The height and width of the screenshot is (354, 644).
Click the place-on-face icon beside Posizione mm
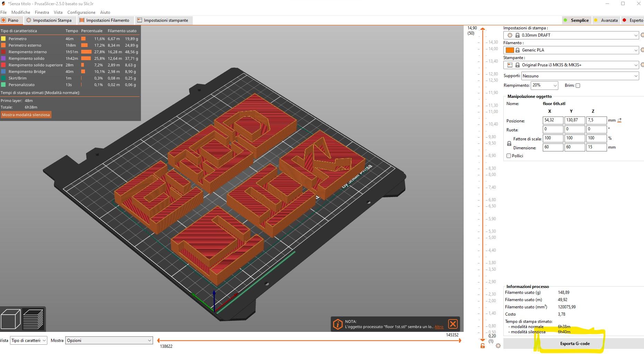pos(619,120)
